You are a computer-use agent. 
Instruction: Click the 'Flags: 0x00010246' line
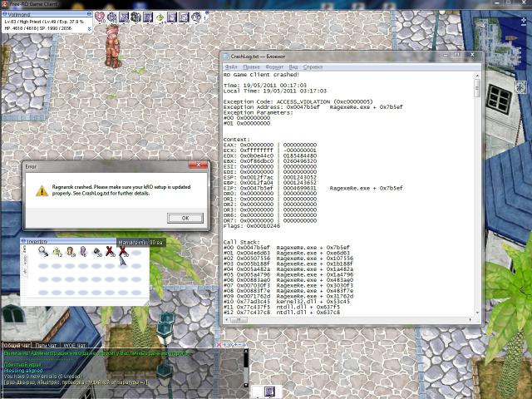(252, 226)
